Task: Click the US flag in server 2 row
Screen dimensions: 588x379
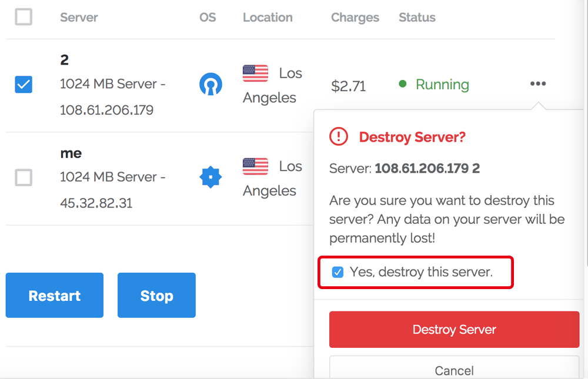Action: click(255, 73)
